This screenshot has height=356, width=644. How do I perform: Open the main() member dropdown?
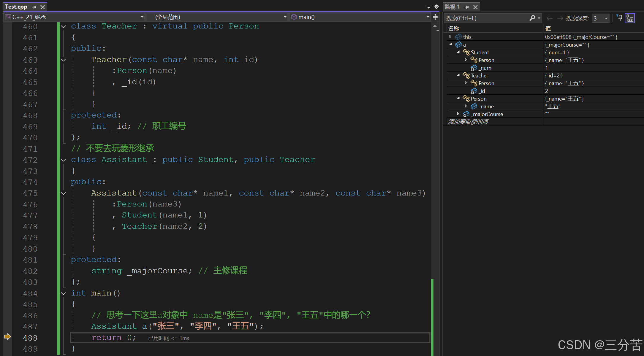pyautogui.click(x=428, y=17)
